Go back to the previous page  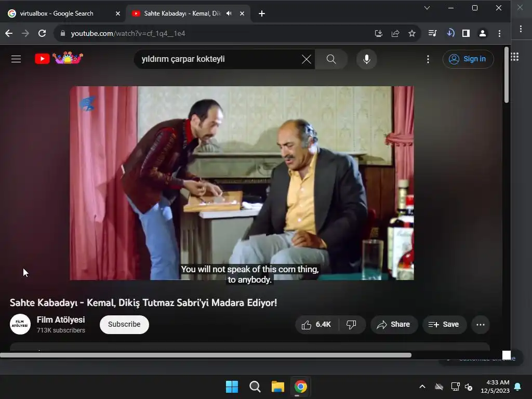(x=9, y=33)
